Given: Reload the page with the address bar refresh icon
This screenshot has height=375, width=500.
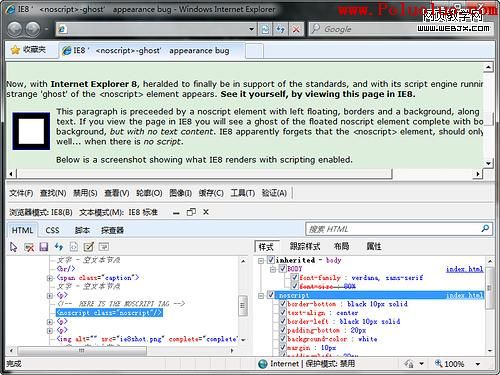Looking at the screenshot, I should pyautogui.click(x=280, y=30).
